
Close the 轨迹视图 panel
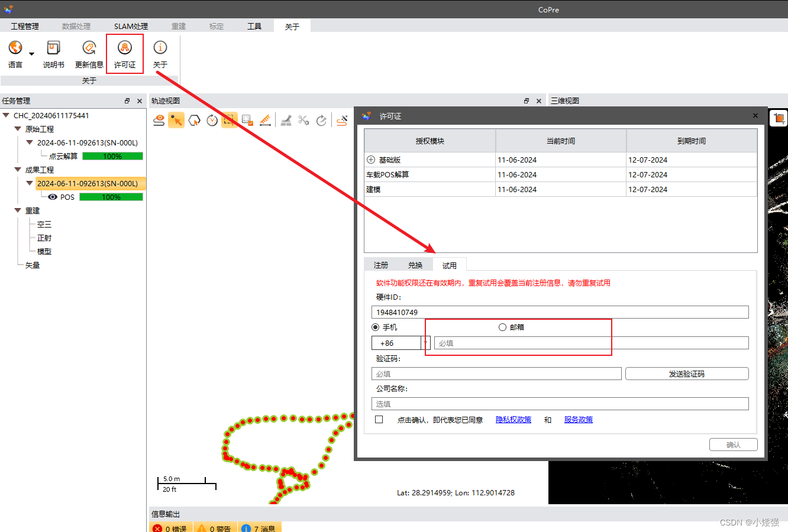coord(539,101)
